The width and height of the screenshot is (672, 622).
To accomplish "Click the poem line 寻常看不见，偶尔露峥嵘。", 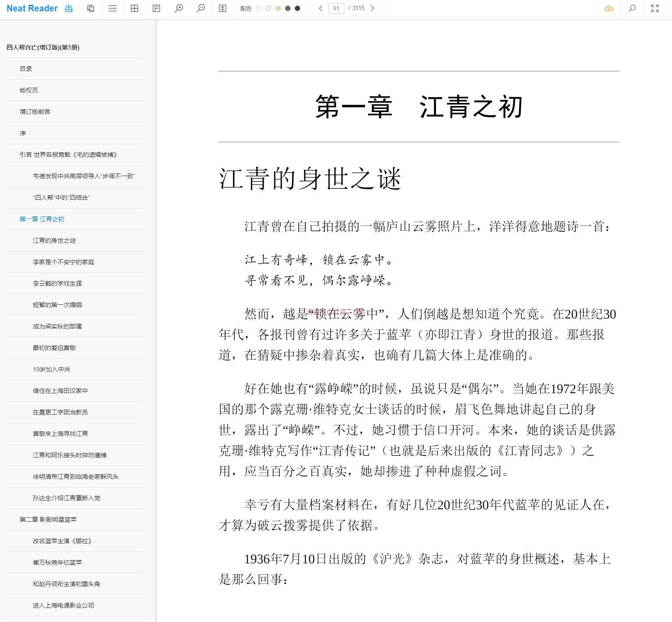I will 319,280.
